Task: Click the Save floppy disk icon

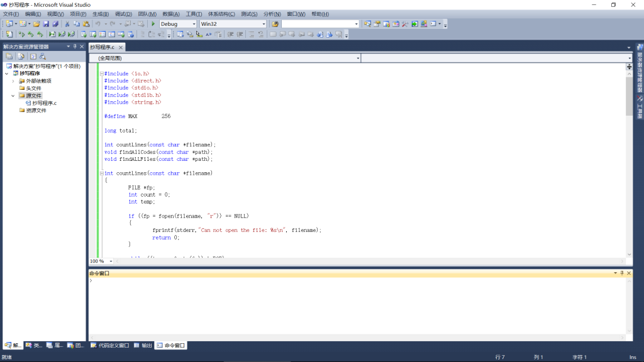Action: pyautogui.click(x=46, y=24)
